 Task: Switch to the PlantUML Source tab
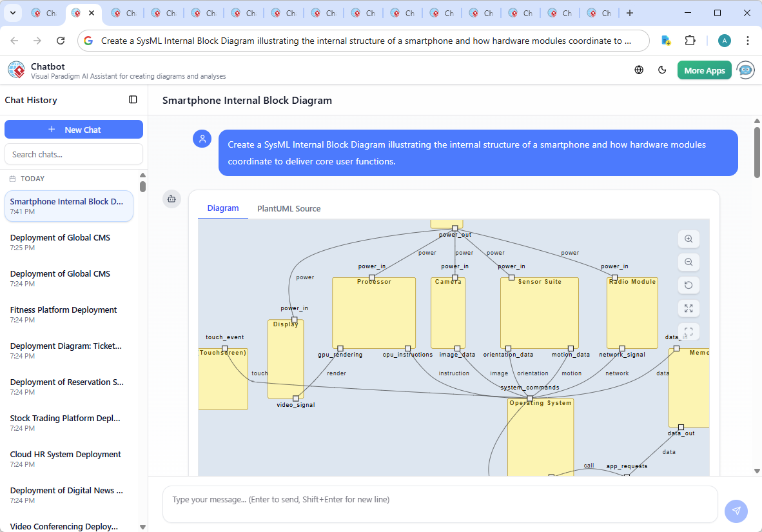(x=288, y=208)
